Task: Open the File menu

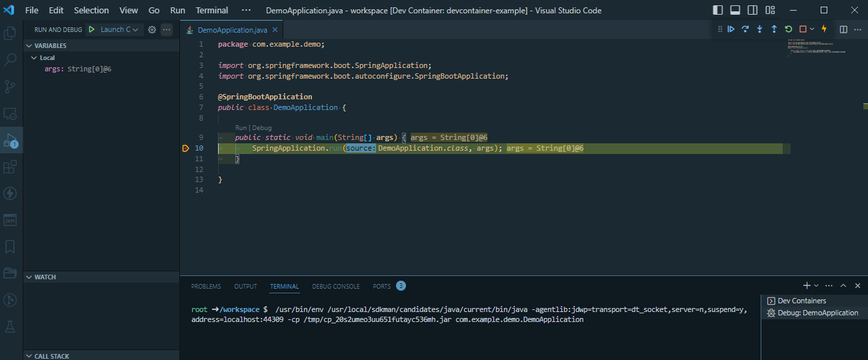Action: (x=31, y=10)
